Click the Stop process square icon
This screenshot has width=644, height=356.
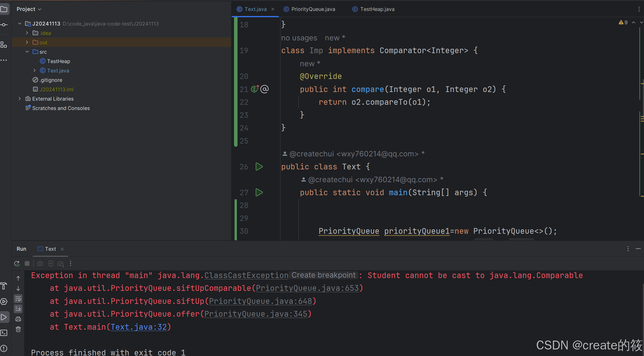[27, 264]
